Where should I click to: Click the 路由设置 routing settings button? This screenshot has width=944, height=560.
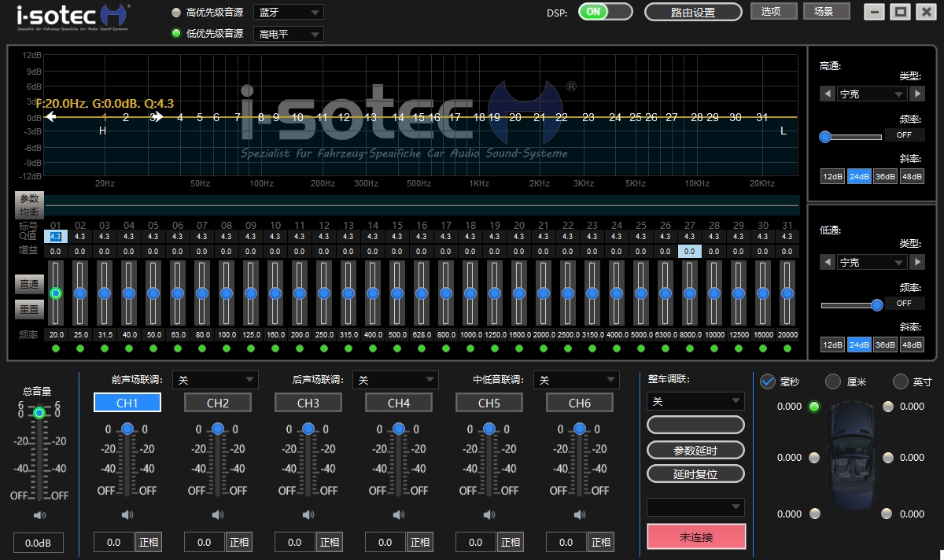coord(693,13)
